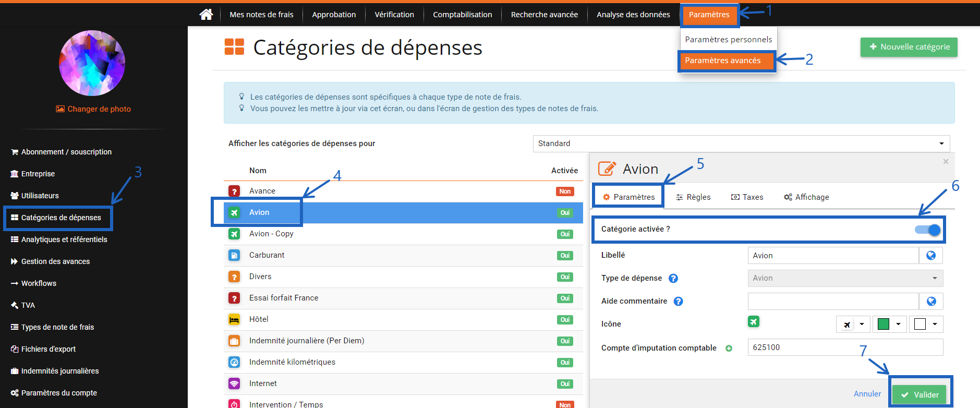Click Changer de photo
This screenshot has height=408, width=980.
pos(93,109)
